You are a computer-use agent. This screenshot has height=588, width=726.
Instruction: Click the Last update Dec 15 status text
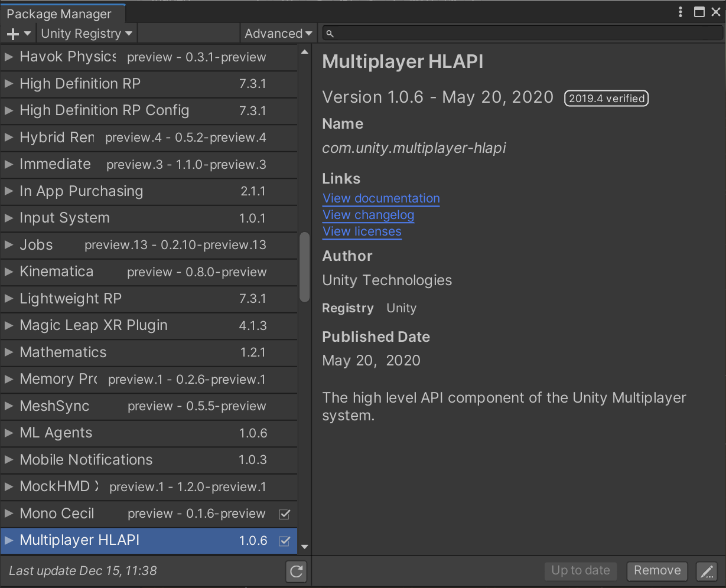coord(83,571)
